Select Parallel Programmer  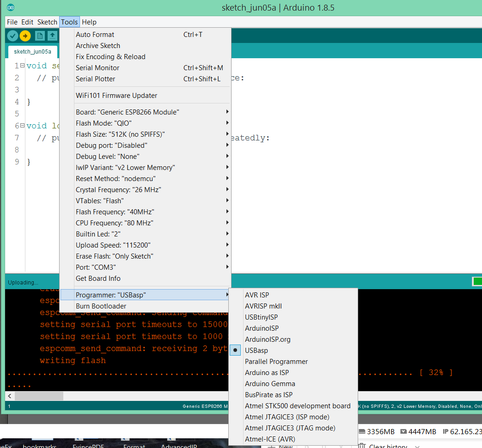click(293, 361)
